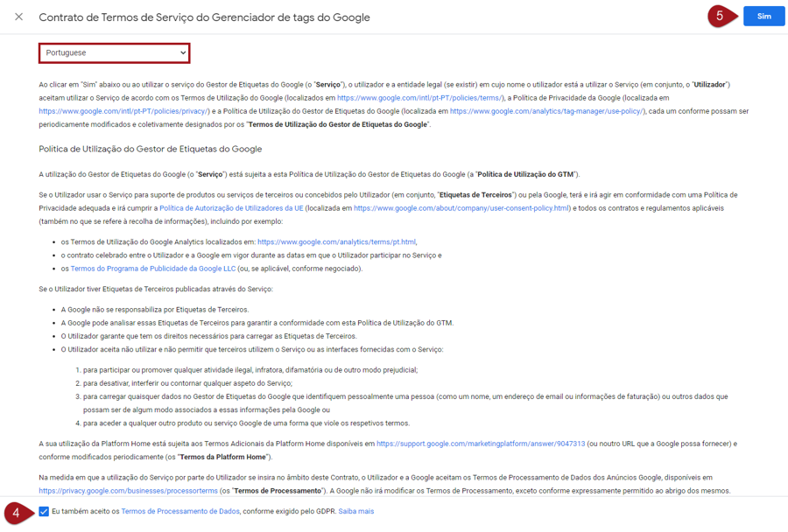
Task: Open the privacy.google.com processorterms link
Action: [128, 491]
